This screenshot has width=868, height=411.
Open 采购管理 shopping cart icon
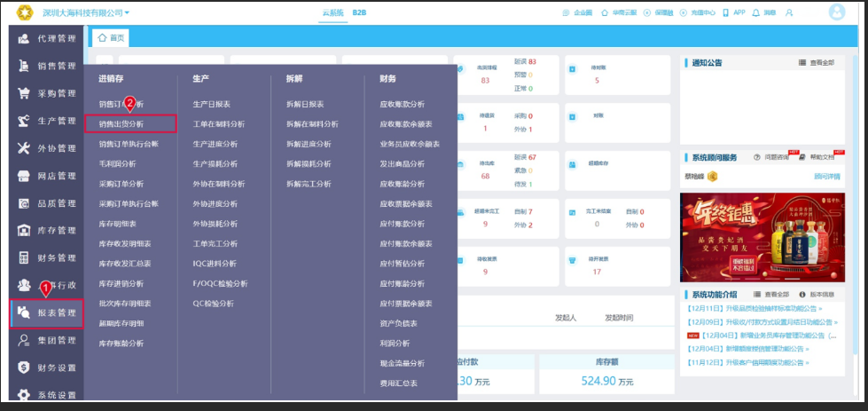pos(24,93)
